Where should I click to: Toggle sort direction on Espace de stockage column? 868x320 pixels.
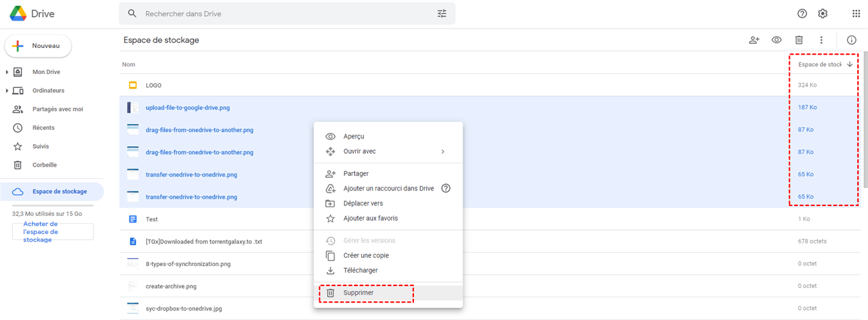pyautogui.click(x=849, y=65)
